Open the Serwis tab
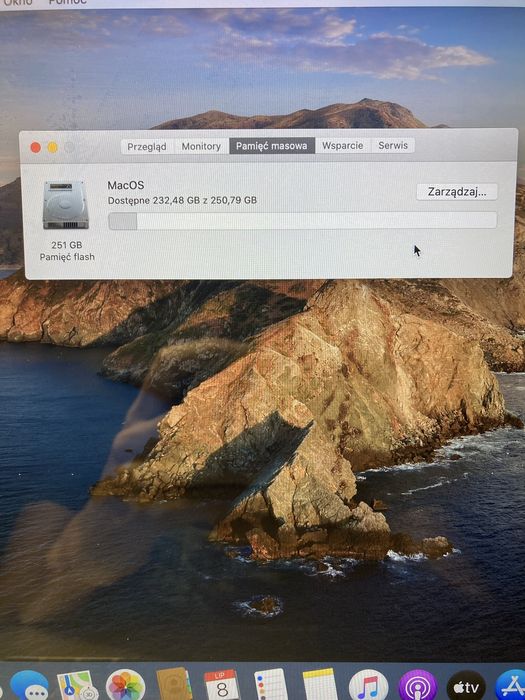Viewport: 525px width, 700px height. tap(393, 146)
